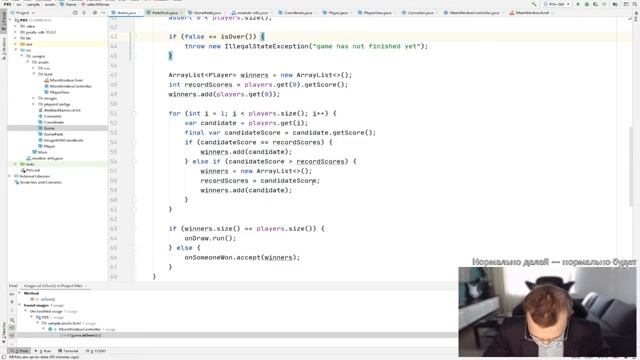Click the locate-file target icon in Project panel header
The height and width of the screenshot is (360, 640).
pyautogui.click(x=75, y=13)
